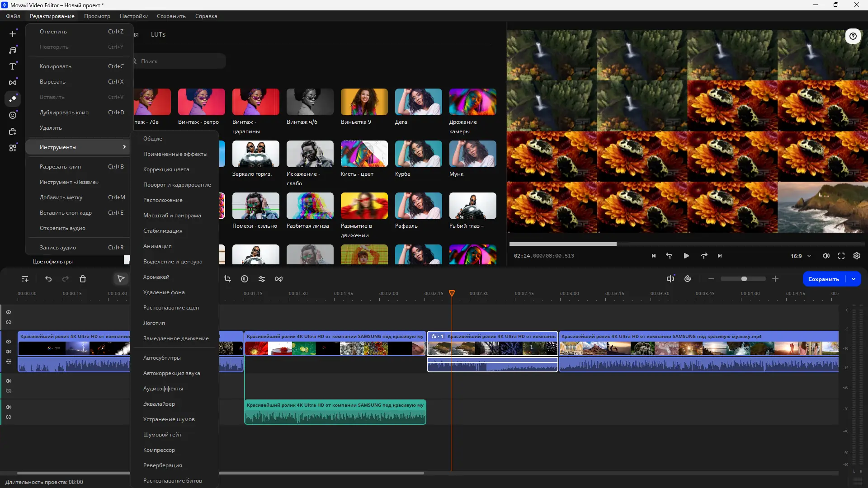Enter fullscreen preview mode
Viewport: 868px width, 488px height.
(841, 256)
